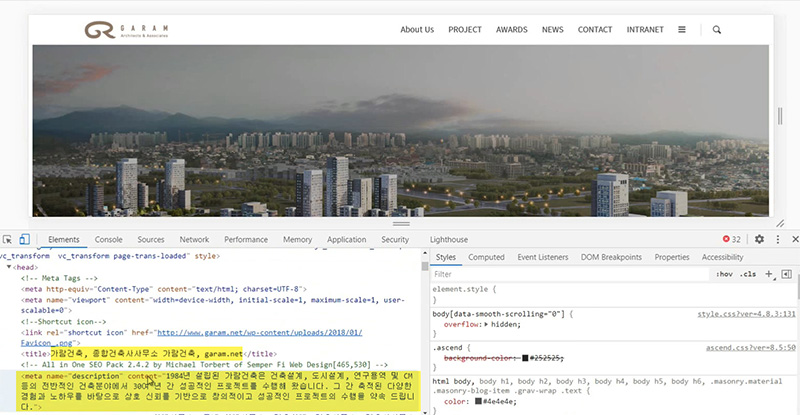Open the style.css?ver=4.8.3:131 source link
Image resolution: width=800 pixels, height=415 pixels.
745,314
